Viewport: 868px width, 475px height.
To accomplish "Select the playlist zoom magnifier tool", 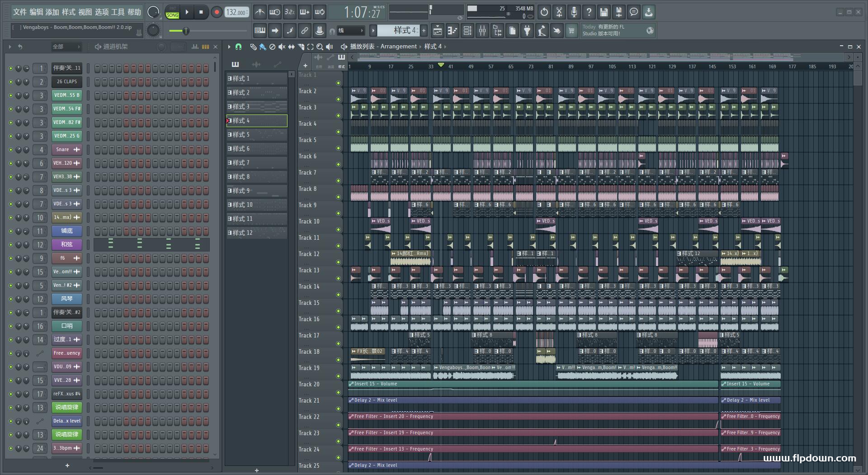I will tap(320, 47).
